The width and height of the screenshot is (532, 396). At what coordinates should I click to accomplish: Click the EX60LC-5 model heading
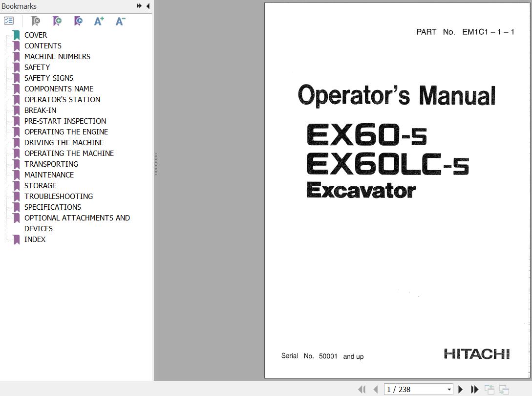coord(388,164)
